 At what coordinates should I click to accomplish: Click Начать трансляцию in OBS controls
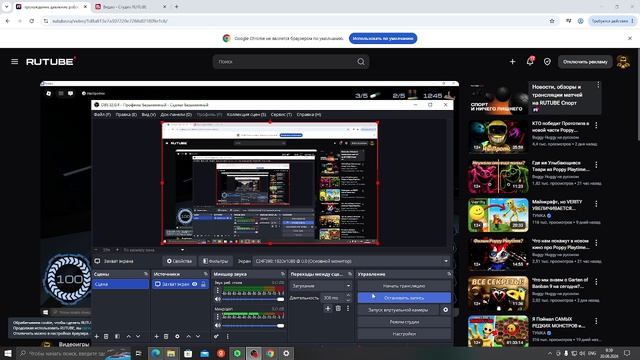[404, 286]
